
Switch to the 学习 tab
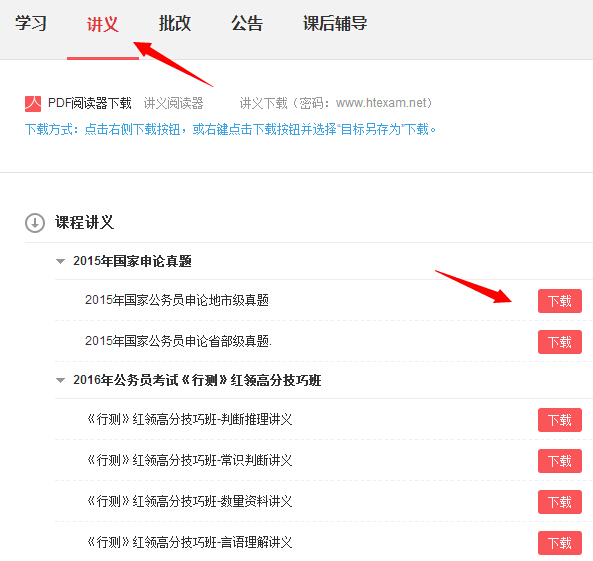tap(31, 23)
